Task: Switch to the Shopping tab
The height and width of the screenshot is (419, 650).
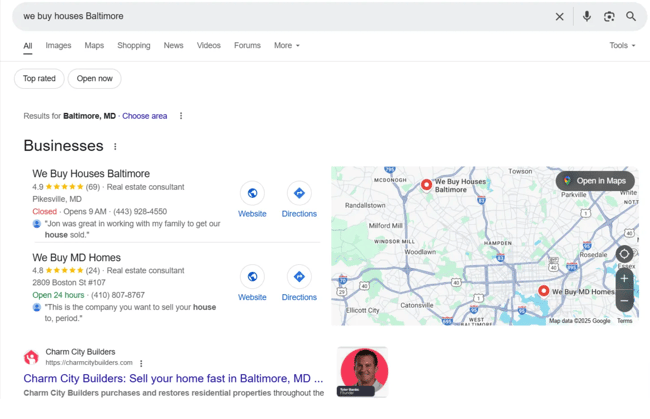Action: coord(133,46)
